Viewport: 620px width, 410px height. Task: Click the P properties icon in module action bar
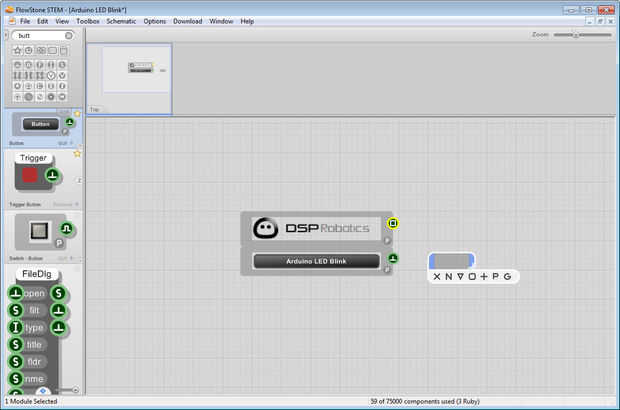[x=495, y=276]
